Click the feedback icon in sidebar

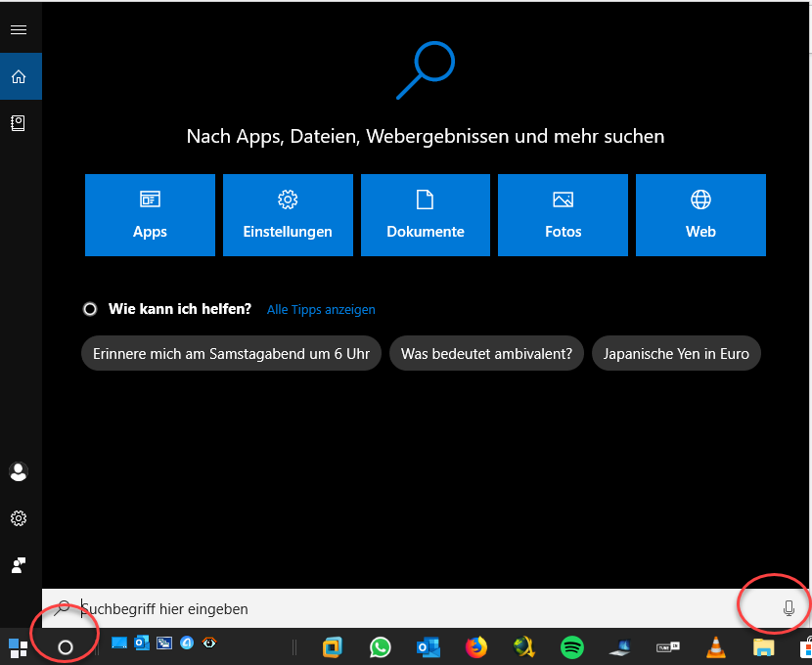point(18,564)
